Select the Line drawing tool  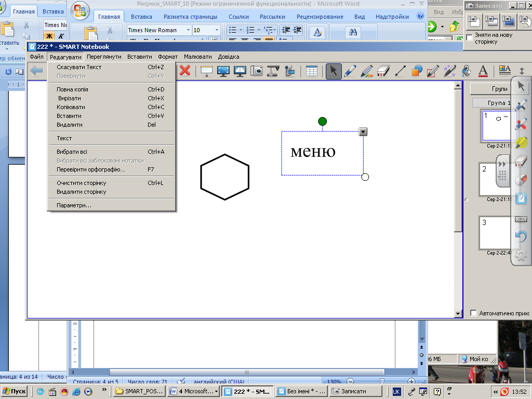coord(400,71)
